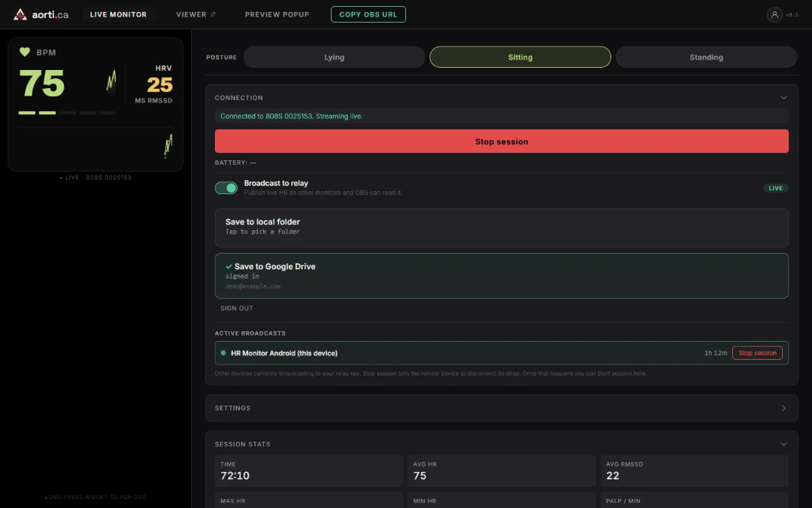Click the small waveform in the lower widget
Screen dimensions: 812x508
168,146
